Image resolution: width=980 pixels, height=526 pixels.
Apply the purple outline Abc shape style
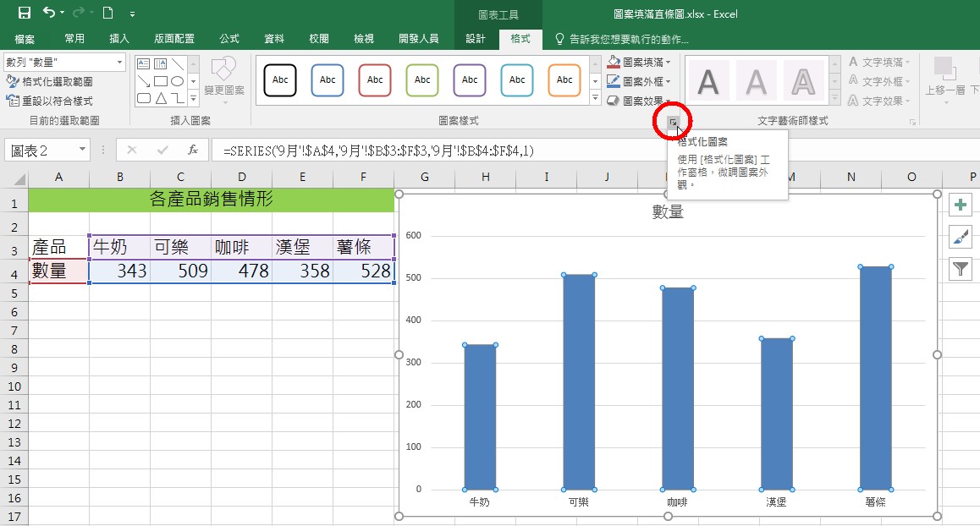[x=470, y=80]
